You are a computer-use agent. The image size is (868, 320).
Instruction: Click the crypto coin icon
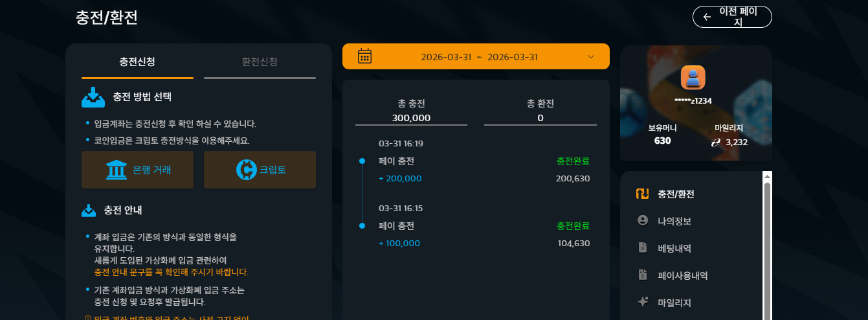click(x=247, y=170)
